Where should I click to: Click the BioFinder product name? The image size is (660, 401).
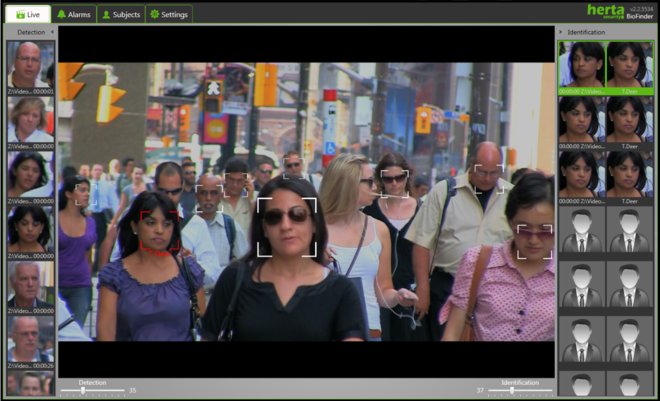(x=639, y=16)
